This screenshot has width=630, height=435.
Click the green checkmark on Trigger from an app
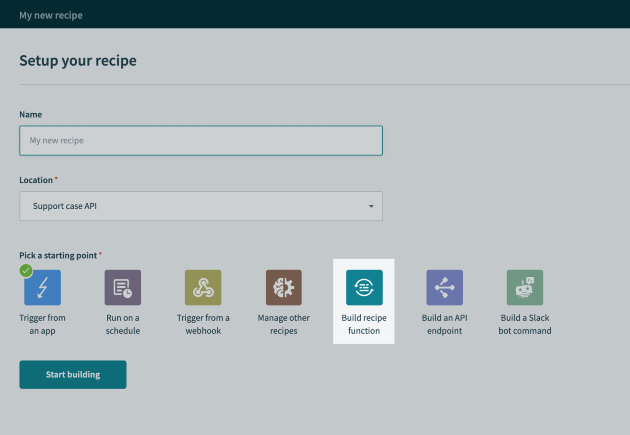(26, 271)
